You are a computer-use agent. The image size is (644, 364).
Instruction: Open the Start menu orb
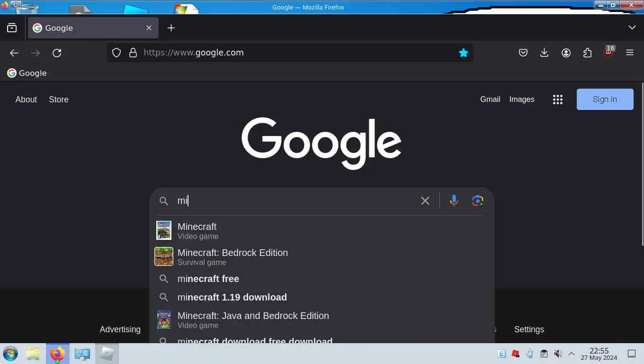(x=10, y=354)
